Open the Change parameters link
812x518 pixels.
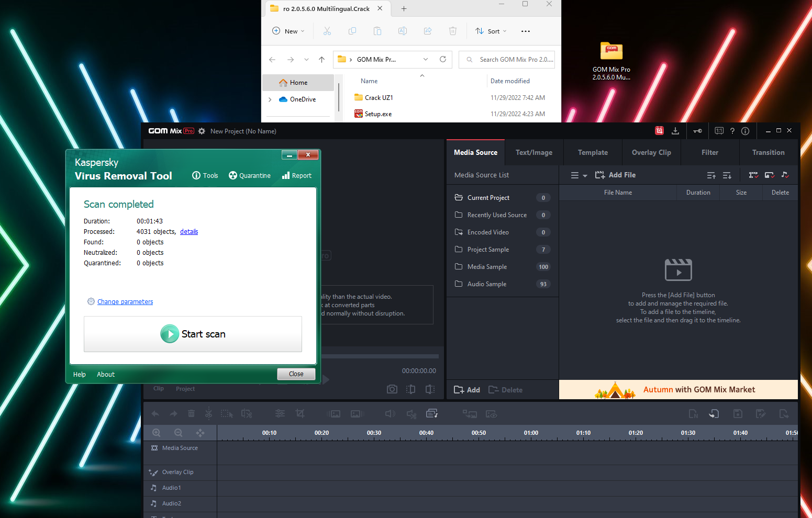pos(125,302)
